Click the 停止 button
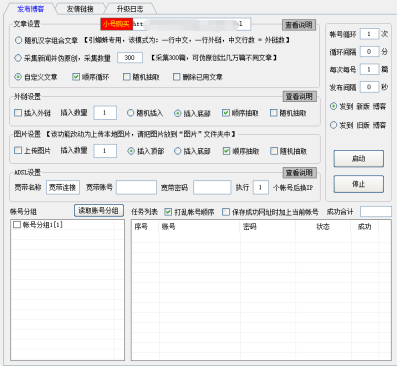The height and width of the screenshot is (367, 397). coord(359,184)
